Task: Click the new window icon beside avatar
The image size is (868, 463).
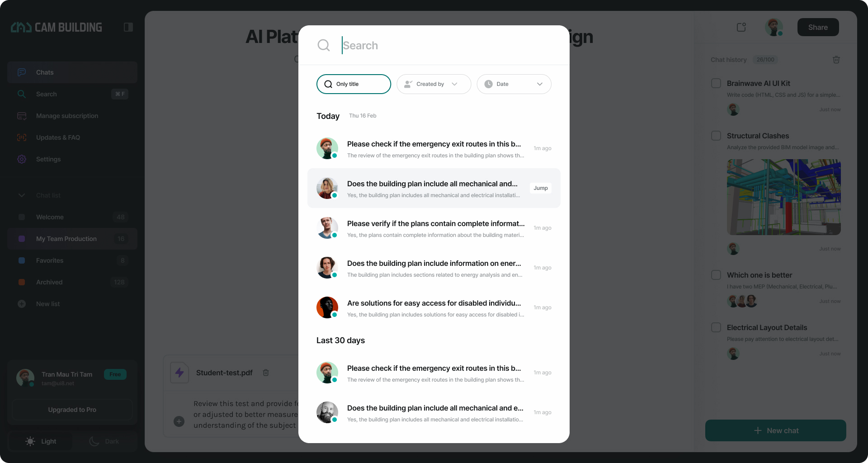Action: (741, 27)
